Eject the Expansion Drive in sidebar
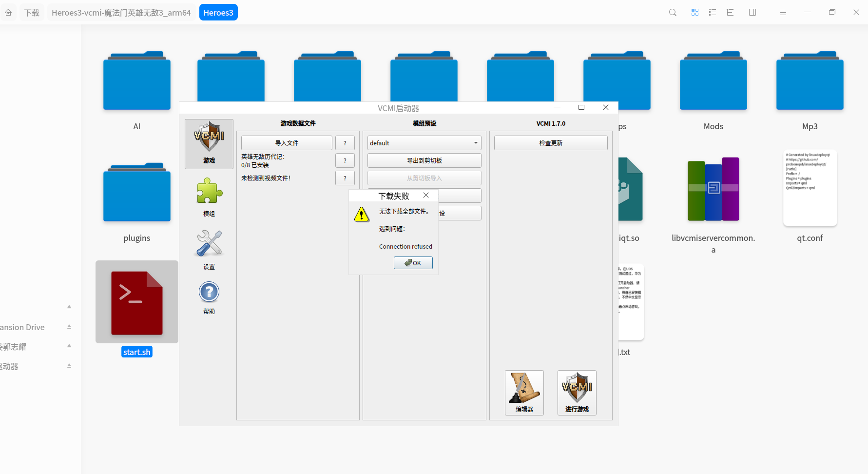868x474 pixels. 69,327
